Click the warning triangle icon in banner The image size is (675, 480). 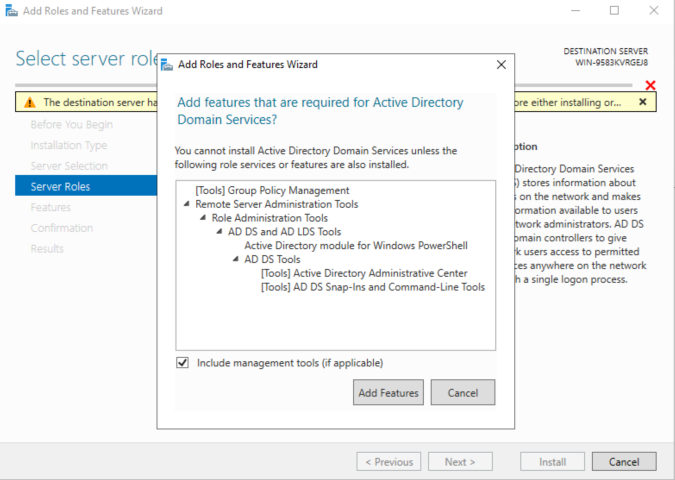click(x=30, y=102)
